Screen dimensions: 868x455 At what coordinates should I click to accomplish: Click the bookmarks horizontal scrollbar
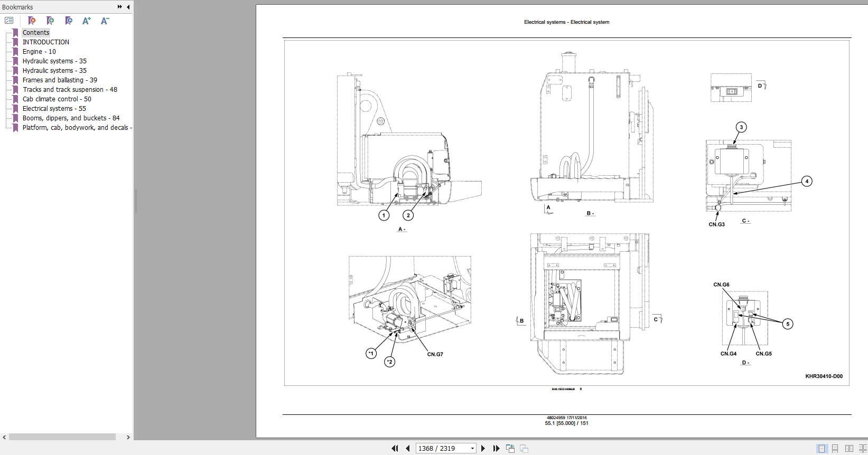62,437
